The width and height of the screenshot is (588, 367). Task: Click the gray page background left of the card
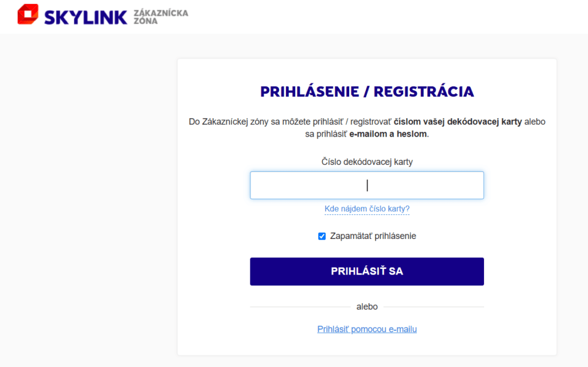[x=86, y=201]
